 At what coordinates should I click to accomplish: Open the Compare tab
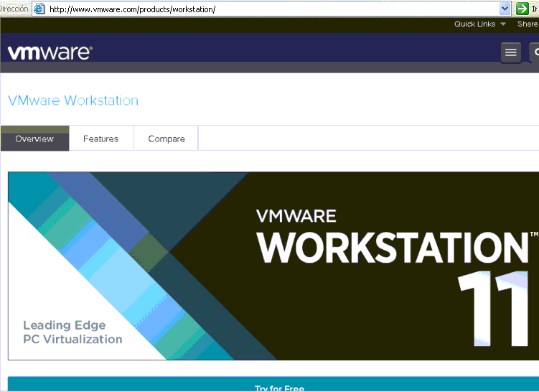coord(167,139)
